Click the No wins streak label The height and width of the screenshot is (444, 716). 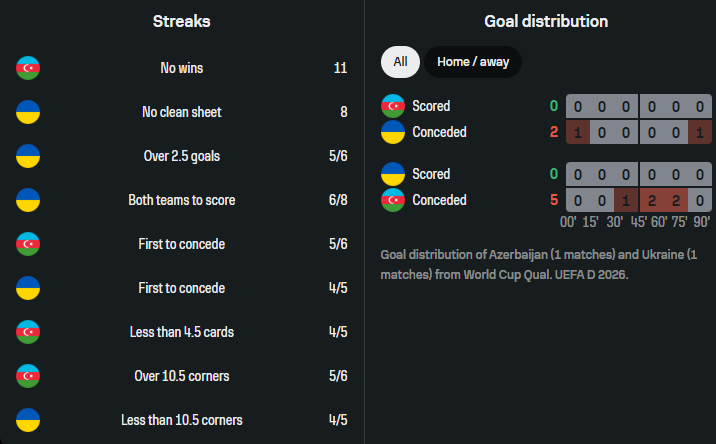(182, 68)
